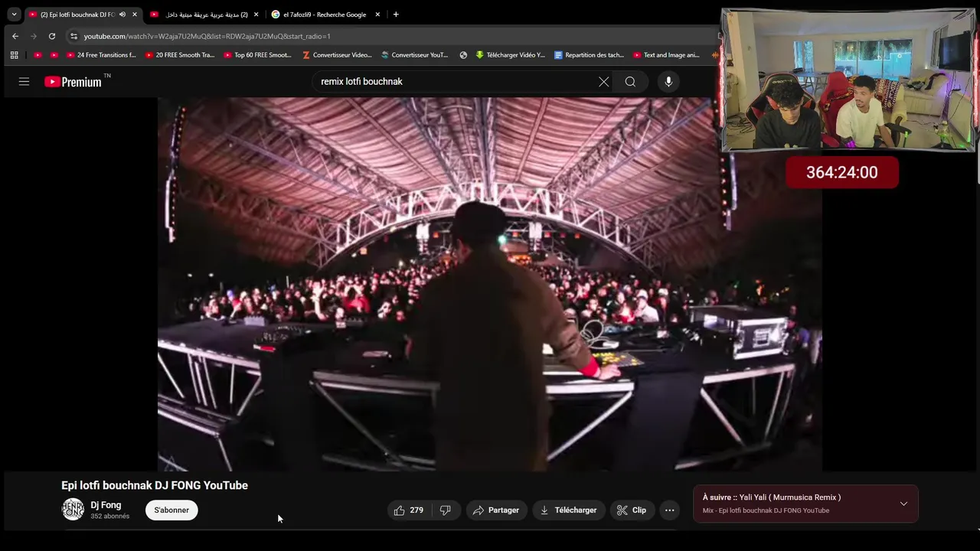The height and width of the screenshot is (551, 980).
Task: Click the Partager share button
Action: [x=496, y=510]
